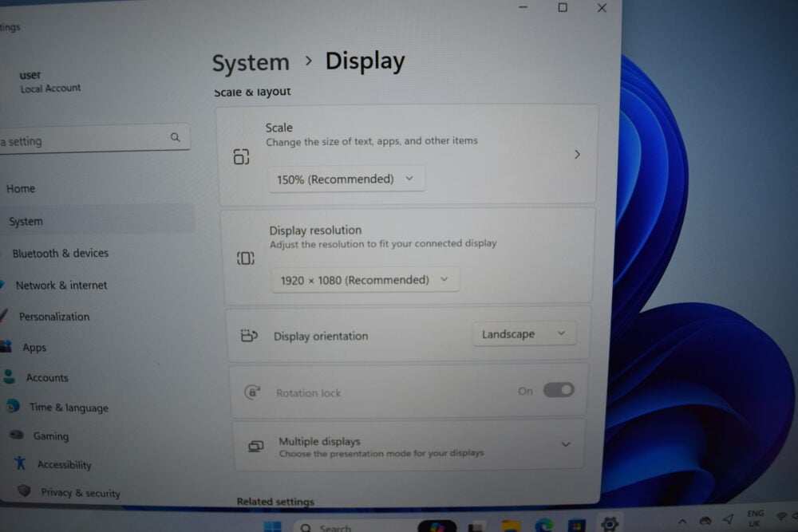Screen dimensions: 798x532
Task: Expand the Multiple displays section chevron
Action: [566, 444]
